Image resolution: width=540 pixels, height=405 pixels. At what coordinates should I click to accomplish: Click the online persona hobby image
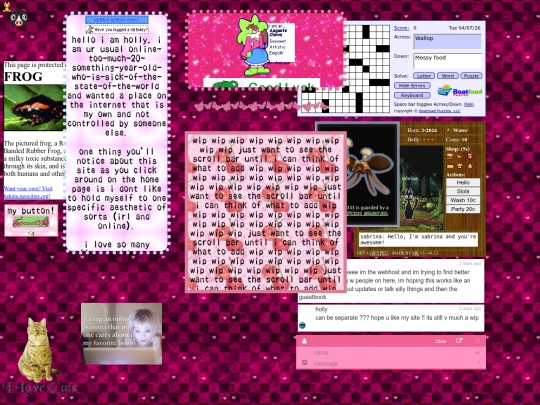pyautogui.click(x=121, y=334)
